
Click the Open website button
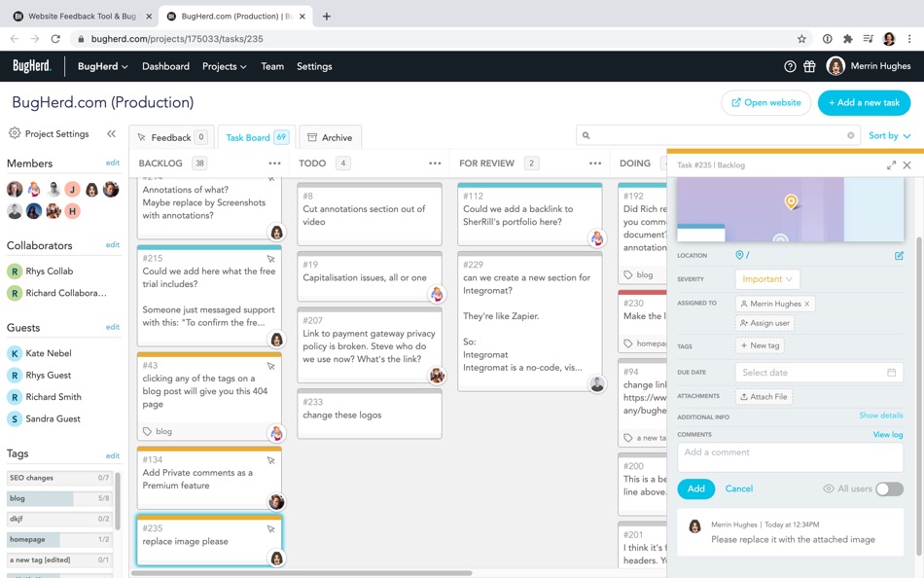766,102
